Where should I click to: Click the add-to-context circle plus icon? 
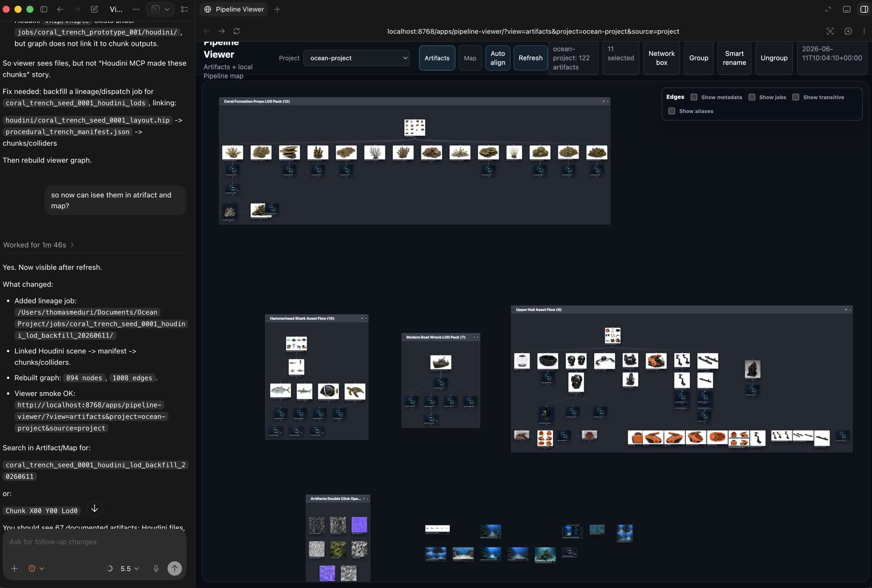point(848,31)
